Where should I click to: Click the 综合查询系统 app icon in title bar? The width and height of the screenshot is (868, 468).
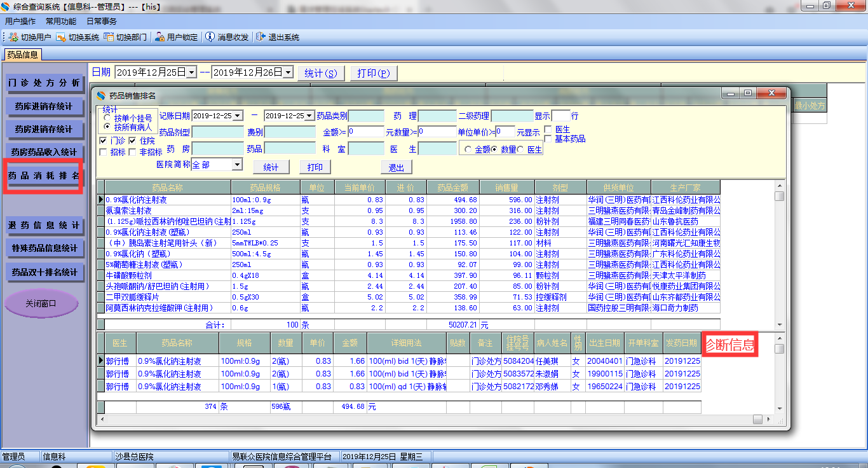[6, 6]
